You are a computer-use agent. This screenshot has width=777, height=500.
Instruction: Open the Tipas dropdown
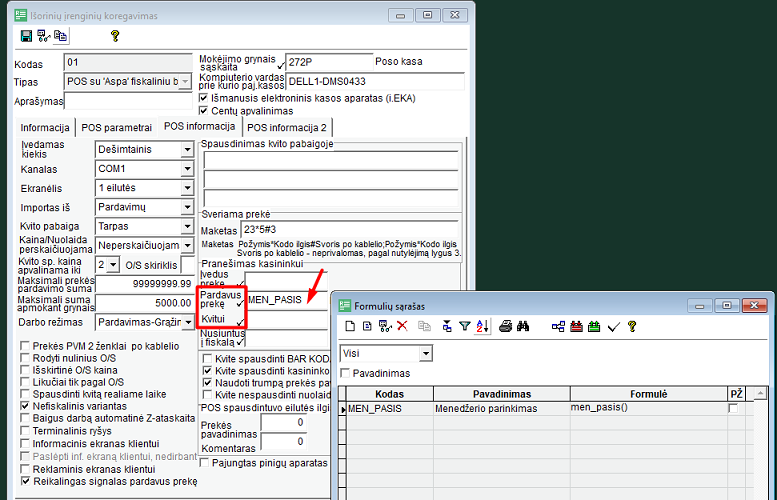pos(185,81)
